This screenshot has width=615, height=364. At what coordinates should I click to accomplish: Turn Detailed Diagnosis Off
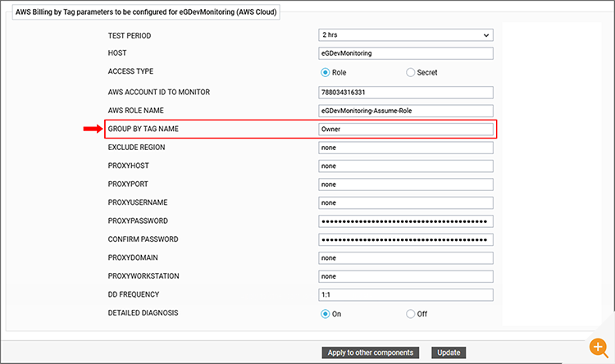click(x=410, y=314)
